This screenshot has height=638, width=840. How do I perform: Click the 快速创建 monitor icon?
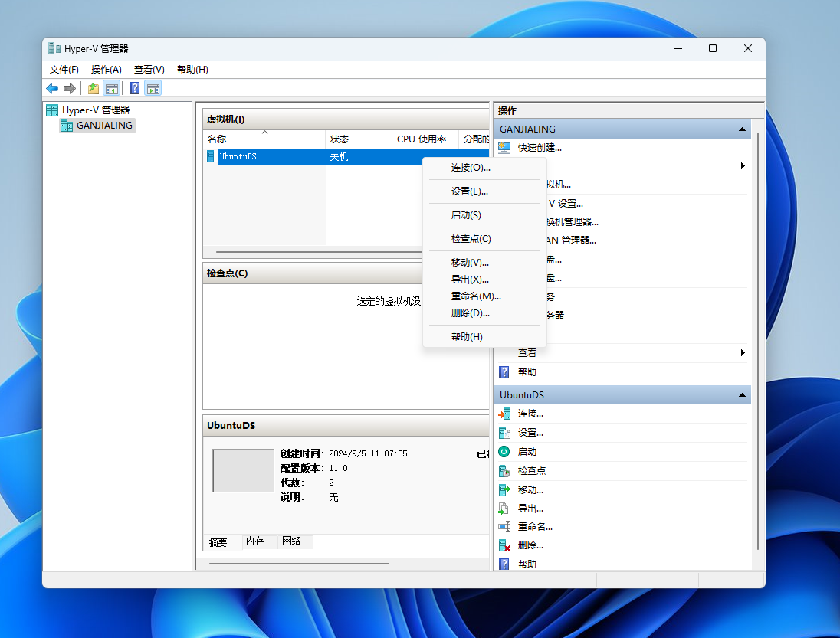504,148
